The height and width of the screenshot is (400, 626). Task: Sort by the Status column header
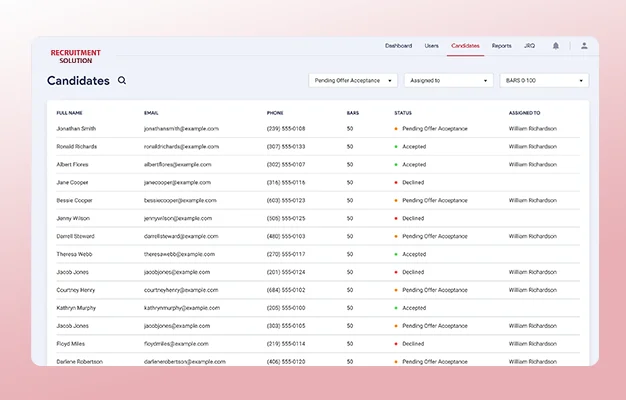tap(403, 113)
